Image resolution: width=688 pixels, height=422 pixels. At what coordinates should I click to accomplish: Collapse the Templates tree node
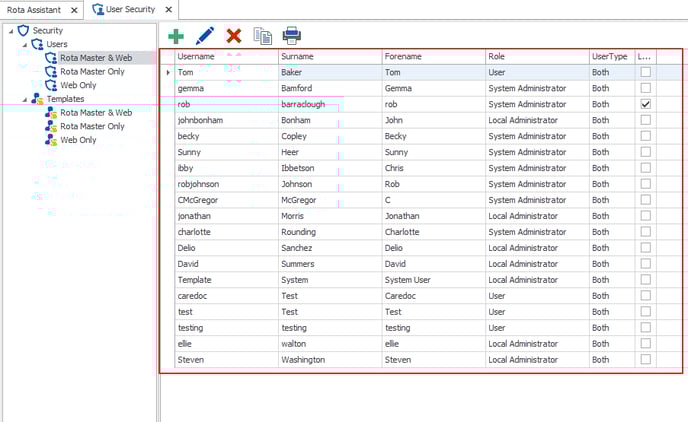(25, 100)
